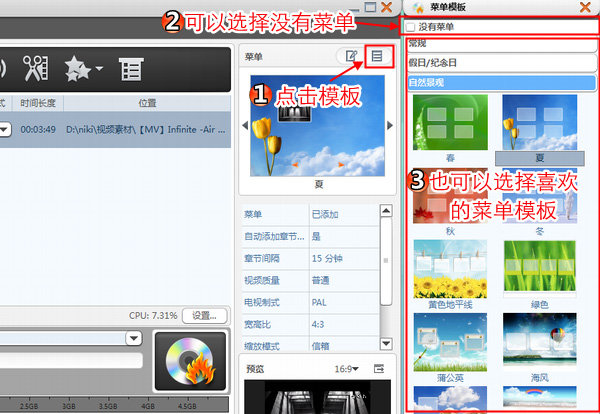Screen dimensions: 600x414
Task: Enable the 没有菜单 checkbox
Action: [x=411, y=26]
